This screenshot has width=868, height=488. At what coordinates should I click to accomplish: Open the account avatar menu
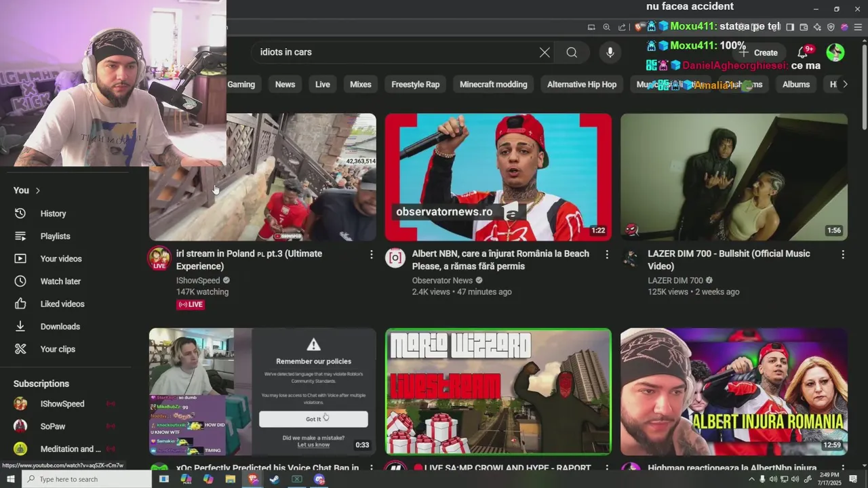pyautogui.click(x=835, y=52)
